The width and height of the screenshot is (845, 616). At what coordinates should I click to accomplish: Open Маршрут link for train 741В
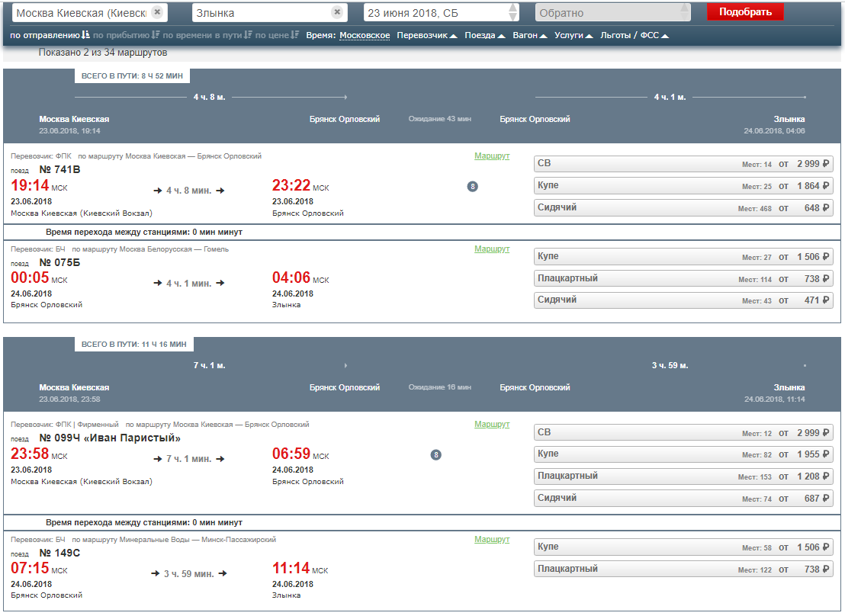coord(491,156)
